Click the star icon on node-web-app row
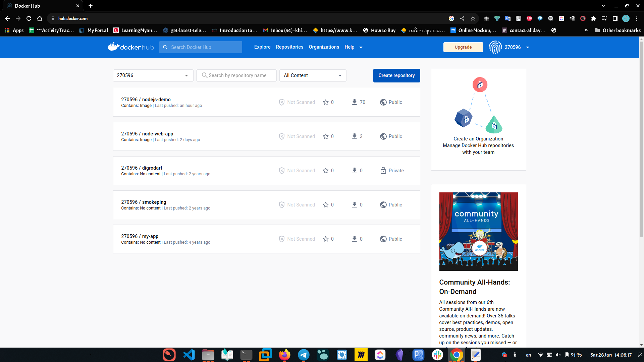644x362 pixels. (x=325, y=136)
